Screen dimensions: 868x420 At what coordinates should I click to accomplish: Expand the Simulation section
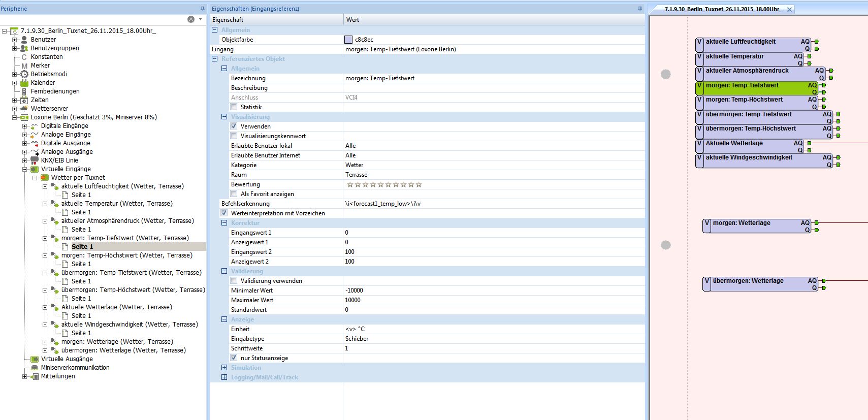[224, 368]
